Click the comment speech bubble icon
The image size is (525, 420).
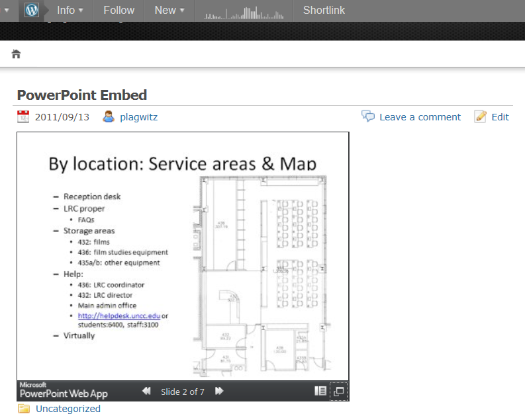[x=368, y=116]
